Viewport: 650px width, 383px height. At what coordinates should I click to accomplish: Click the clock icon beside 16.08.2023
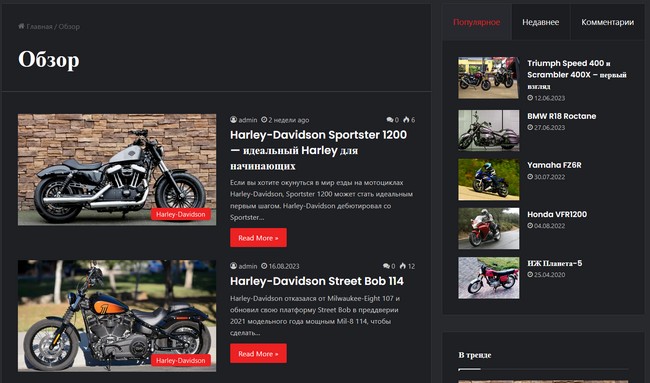pos(264,266)
